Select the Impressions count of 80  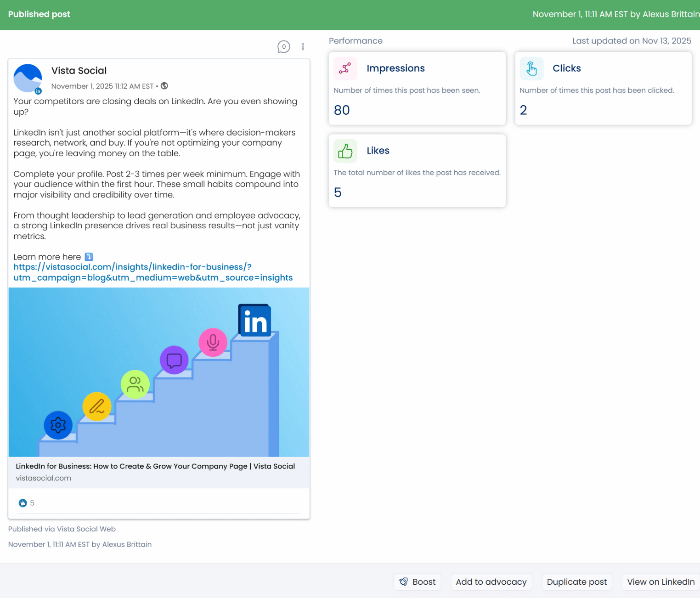342,110
